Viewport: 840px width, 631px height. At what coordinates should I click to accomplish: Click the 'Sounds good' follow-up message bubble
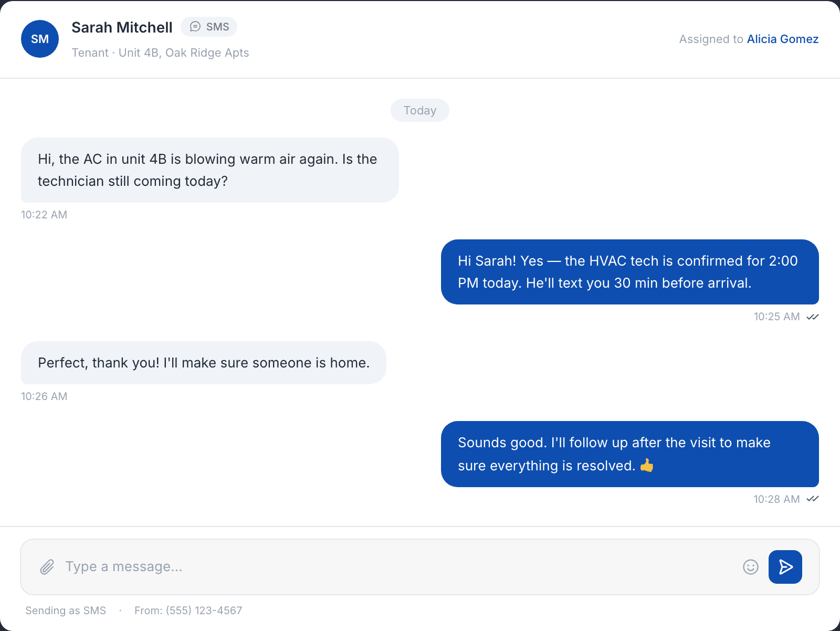coord(630,454)
